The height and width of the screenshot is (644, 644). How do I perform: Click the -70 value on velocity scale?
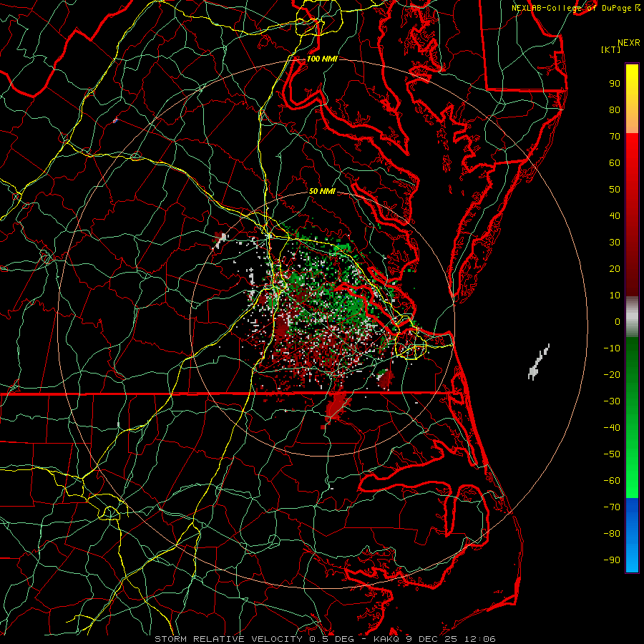coord(612,507)
